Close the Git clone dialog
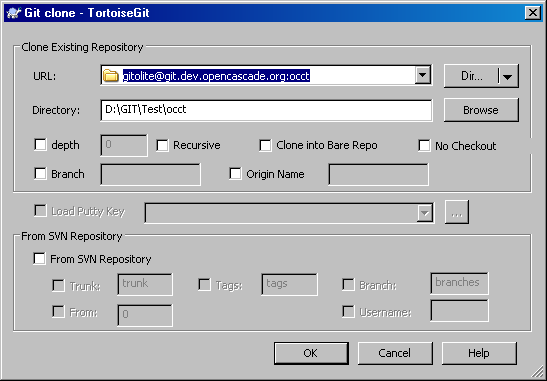547x381 pixels. tap(533, 13)
